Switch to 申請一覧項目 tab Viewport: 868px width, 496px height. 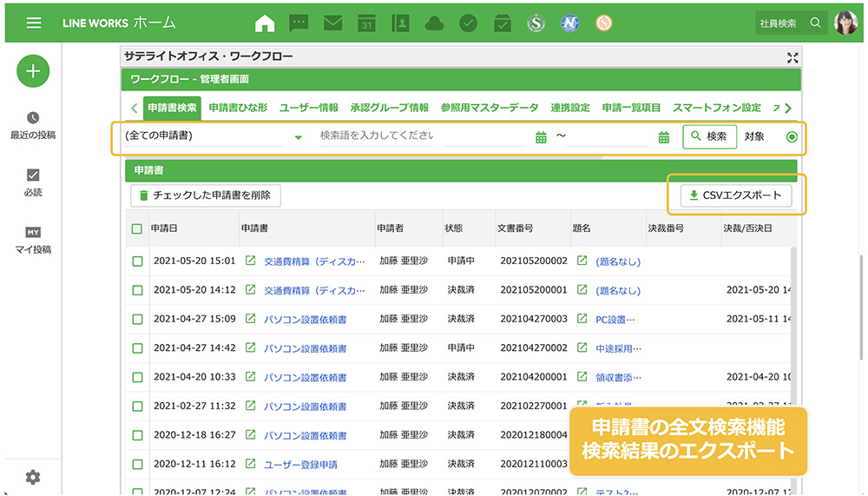pyautogui.click(x=631, y=108)
